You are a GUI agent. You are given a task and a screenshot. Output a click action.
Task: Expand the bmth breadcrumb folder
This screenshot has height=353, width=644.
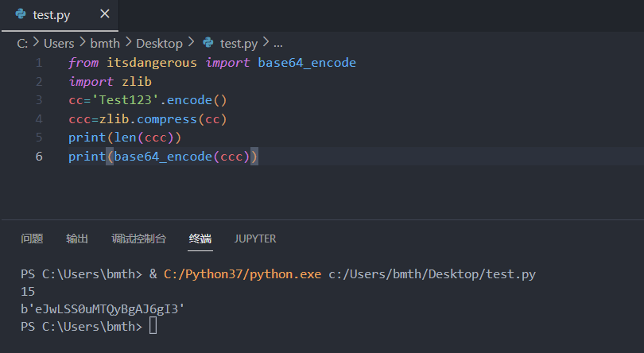(105, 43)
